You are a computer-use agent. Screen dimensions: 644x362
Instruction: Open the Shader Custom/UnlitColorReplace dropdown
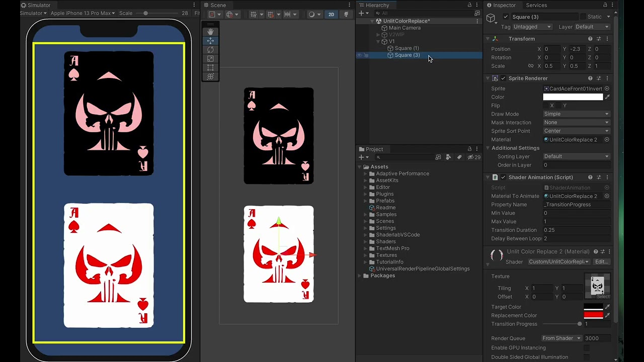point(559,262)
